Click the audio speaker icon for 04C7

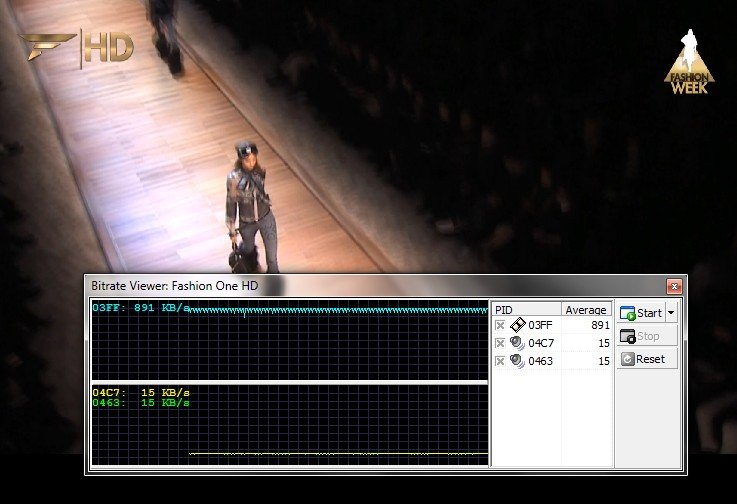(517, 343)
